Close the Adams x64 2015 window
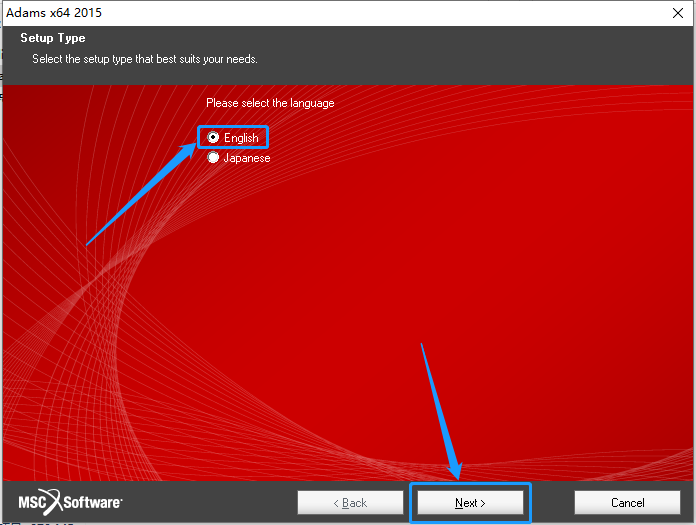The width and height of the screenshot is (696, 525). 678,13
